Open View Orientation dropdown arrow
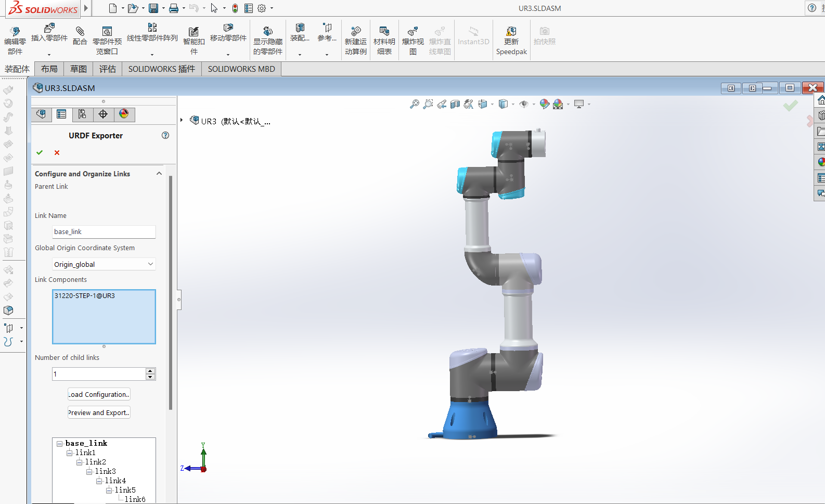The height and width of the screenshot is (504, 825). pyautogui.click(x=492, y=105)
